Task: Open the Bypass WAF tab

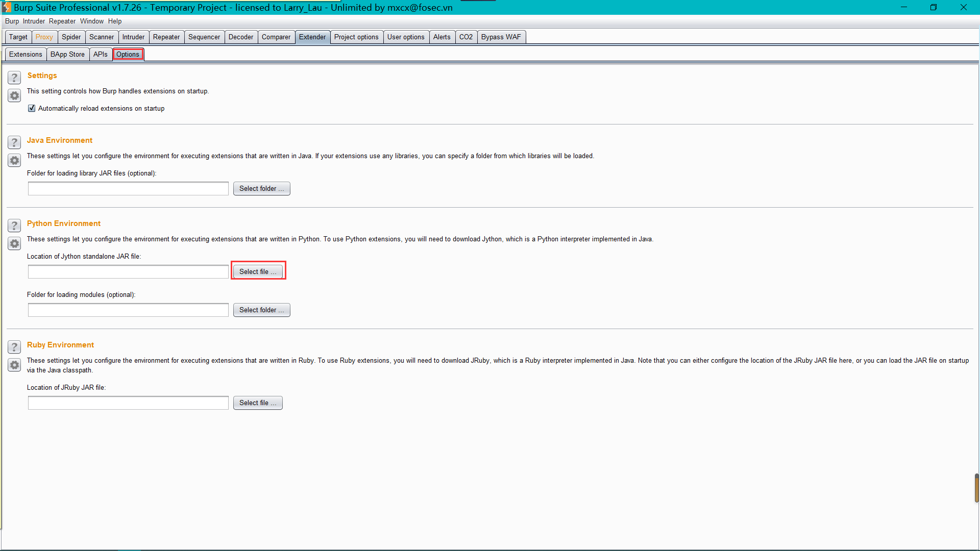Action: 501,37
